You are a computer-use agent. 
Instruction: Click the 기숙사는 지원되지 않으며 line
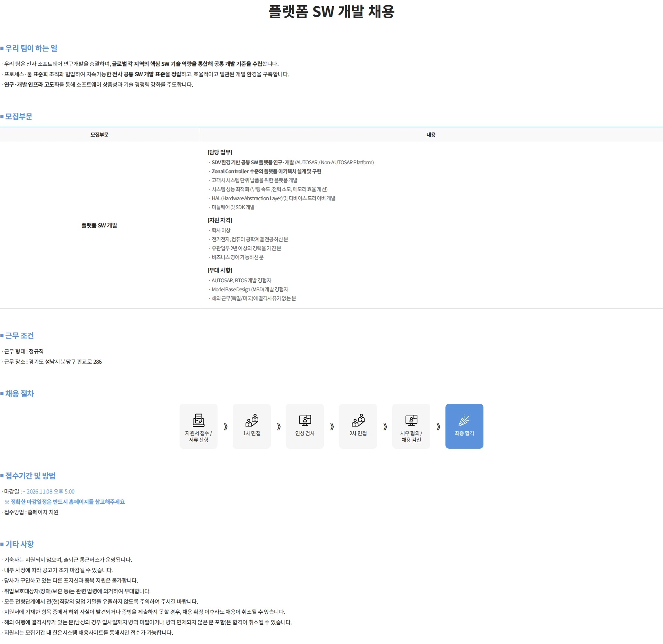pyautogui.click(x=67, y=560)
